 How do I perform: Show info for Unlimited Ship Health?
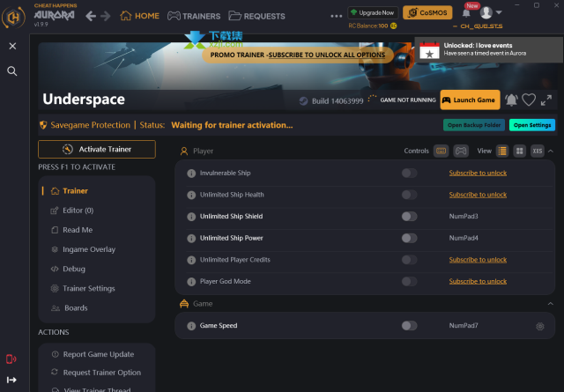coord(191,195)
